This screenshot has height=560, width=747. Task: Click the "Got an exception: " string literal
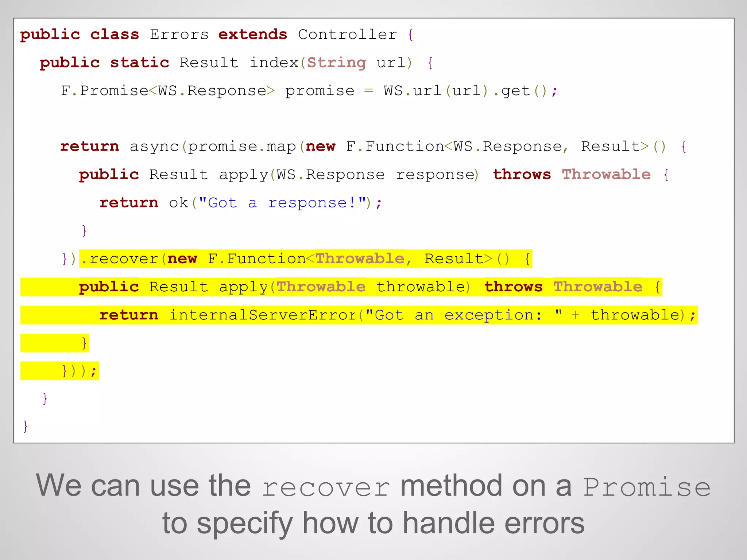(x=464, y=315)
